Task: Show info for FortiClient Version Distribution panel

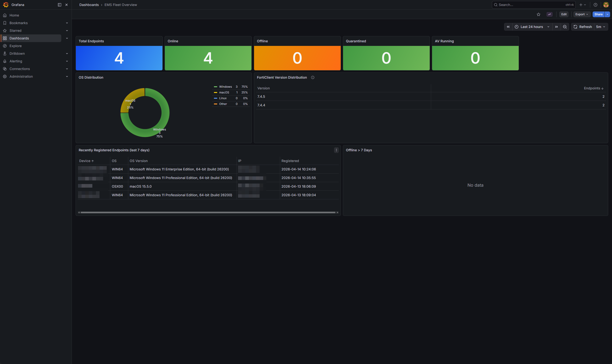Action: [x=312, y=77]
